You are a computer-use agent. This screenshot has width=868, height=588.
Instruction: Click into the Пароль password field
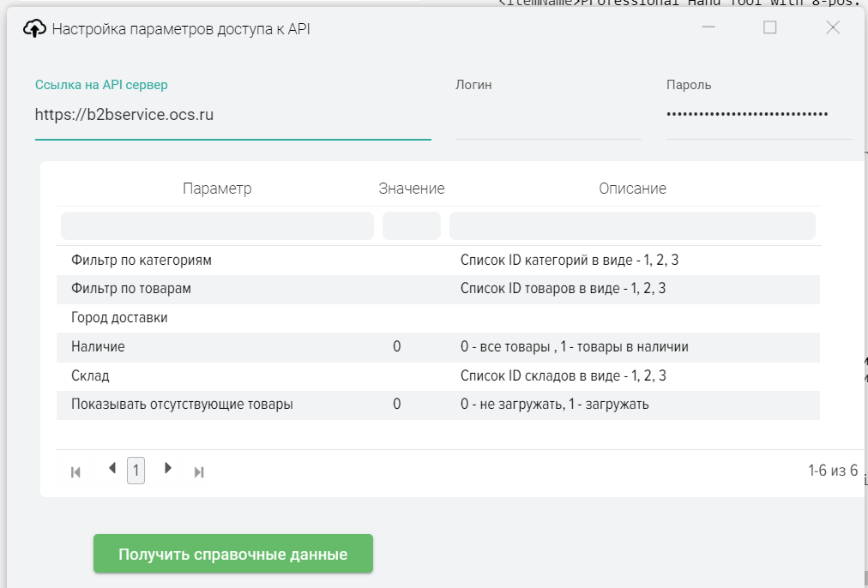pyautogui.click(x=758, y=114)
